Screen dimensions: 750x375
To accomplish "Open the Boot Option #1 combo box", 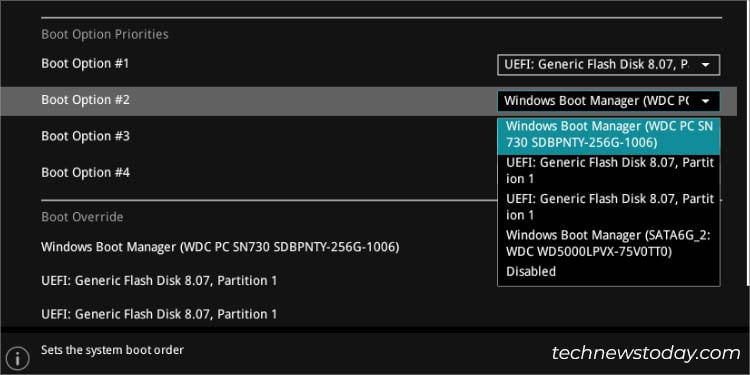I will 608,65.
